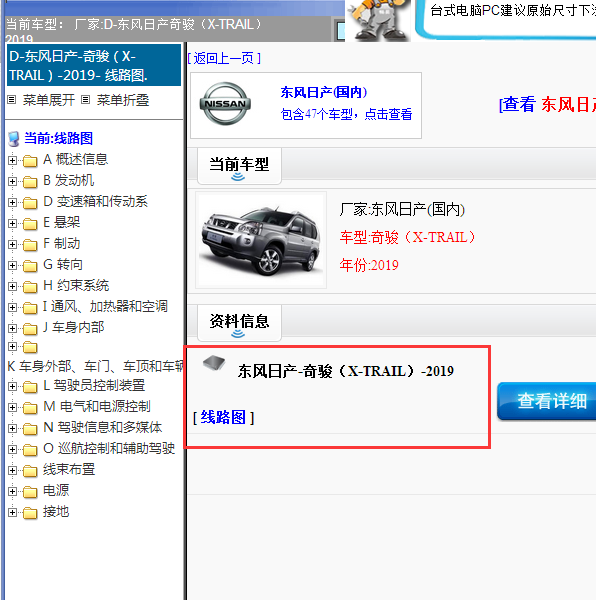Click the 东风日产-奇骏（X-TRAIL）-2019 title
Viewport: 596px width, 600px height.
pos(346,371)
